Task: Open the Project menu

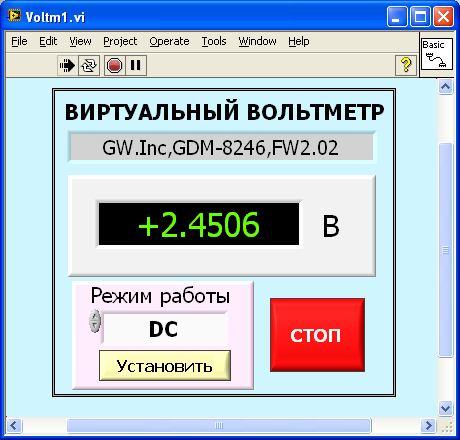Action: click(120, 41)
